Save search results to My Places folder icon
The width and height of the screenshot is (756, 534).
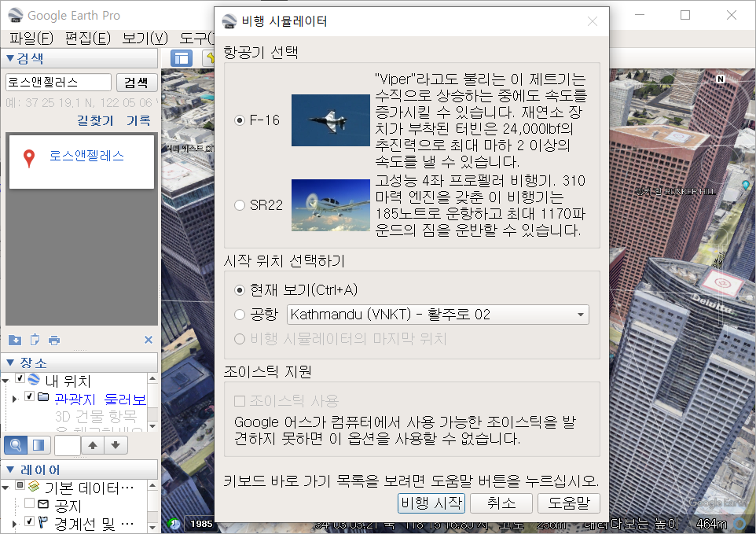(x=15, y=340)
